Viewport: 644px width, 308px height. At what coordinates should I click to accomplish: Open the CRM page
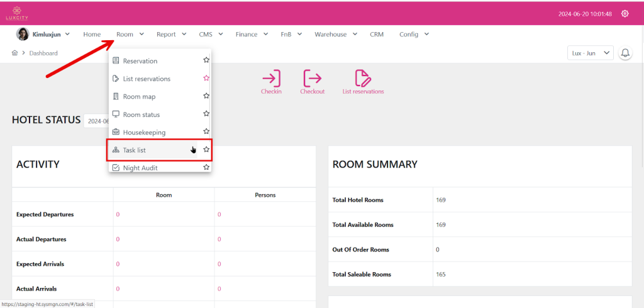click(x=377, y=35)
